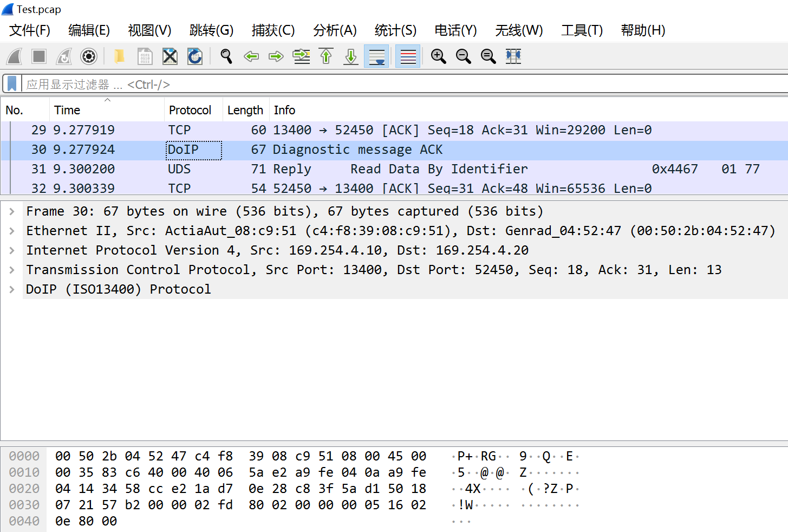
Task: Expand the DoIP (ISO13400) Protocol details
Action: pyautogui.click(x=11, y=289)
